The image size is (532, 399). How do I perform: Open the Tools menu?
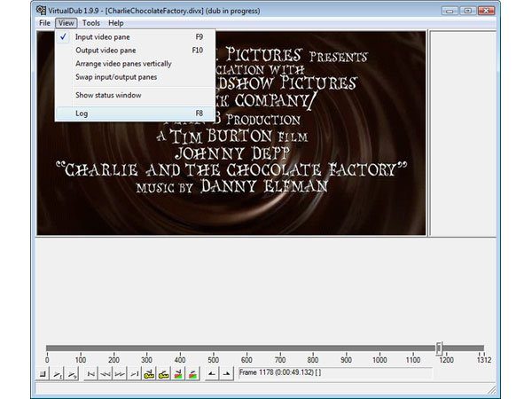[91, 23]
